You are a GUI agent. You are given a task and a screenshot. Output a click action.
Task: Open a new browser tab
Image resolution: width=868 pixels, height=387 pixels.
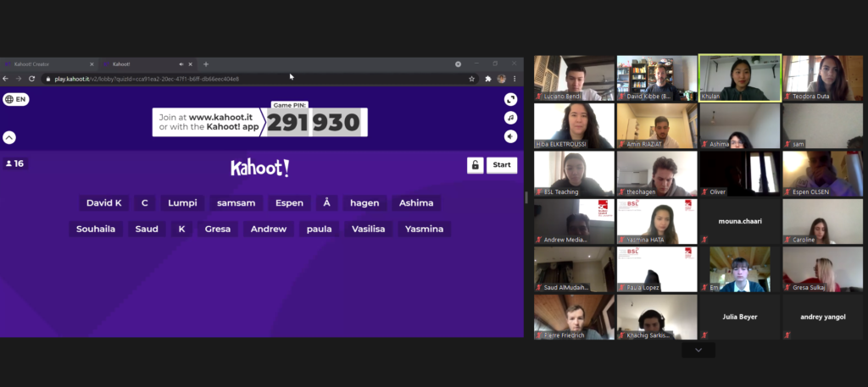(206, 64)
